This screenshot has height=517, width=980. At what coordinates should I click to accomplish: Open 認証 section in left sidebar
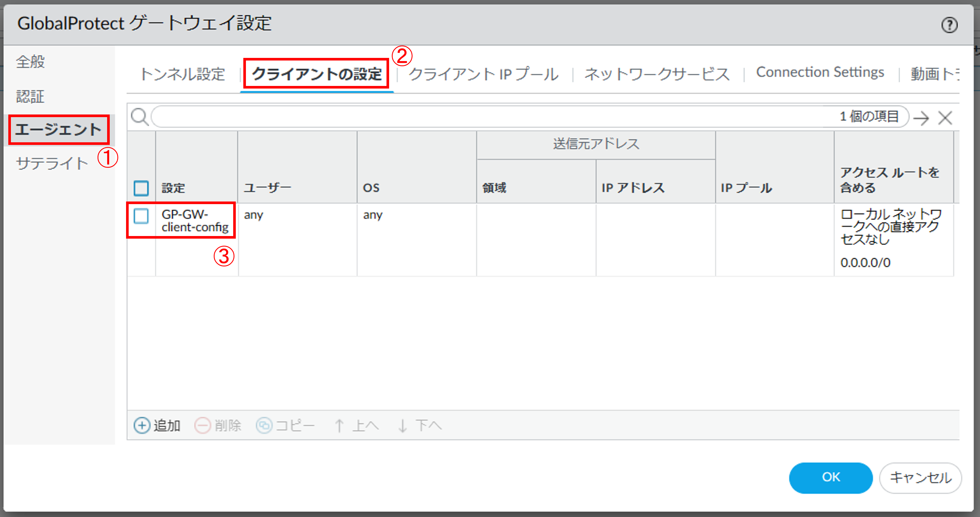[x=30, y=96]
